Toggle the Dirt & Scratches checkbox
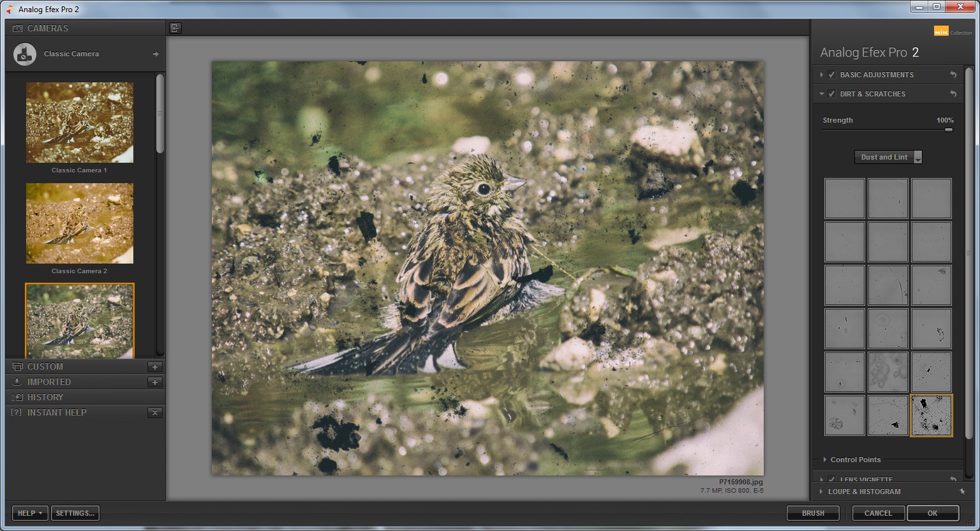Screen dimensions: 980x531 point(832,94)
